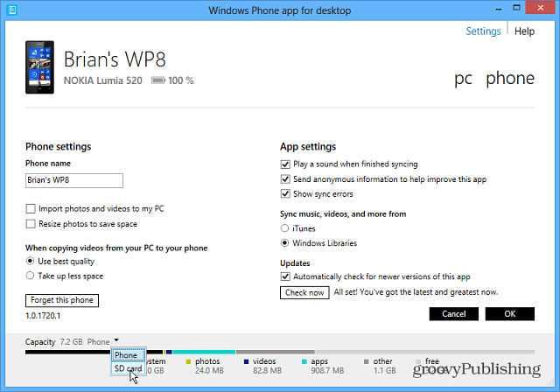Image resolution: width=560 pixels, height=392 pixels.
Task: Click the battery level icon
Action: tap(157, 80)
